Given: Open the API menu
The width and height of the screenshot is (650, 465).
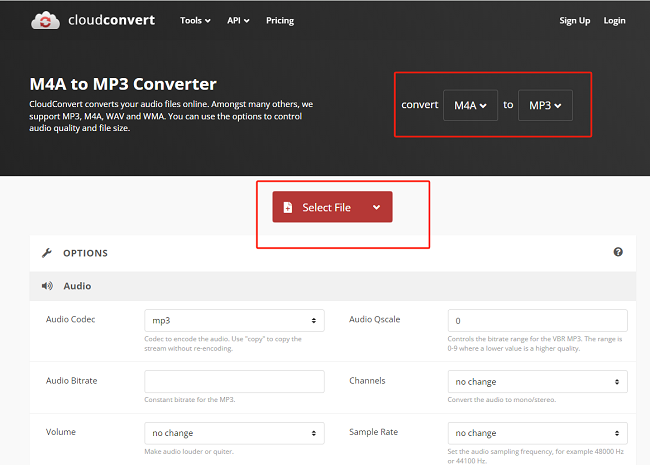Looking at the screenshot, I should (238, 20).
